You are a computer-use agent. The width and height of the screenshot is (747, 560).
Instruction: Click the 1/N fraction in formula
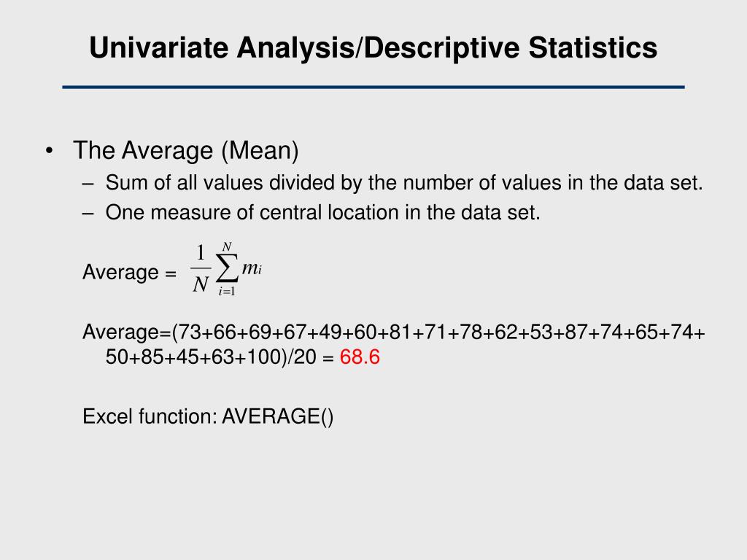click(201, 268)
